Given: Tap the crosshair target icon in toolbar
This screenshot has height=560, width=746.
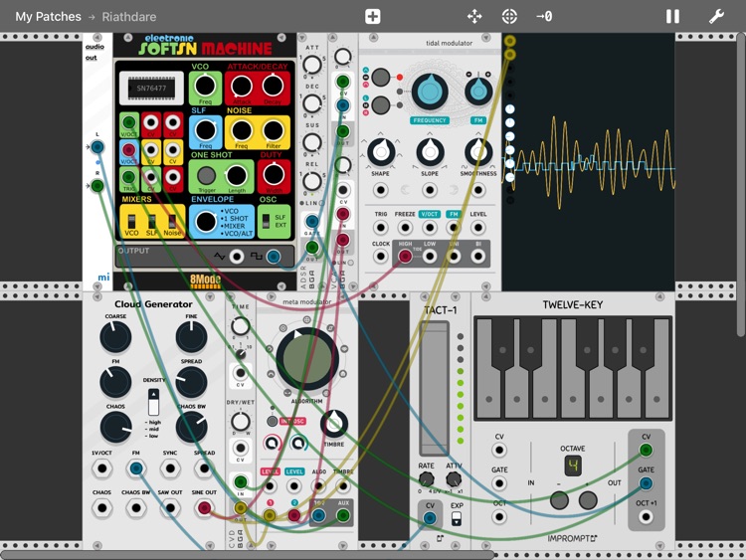Looking at the screenshot, I should tap(509, 17).
